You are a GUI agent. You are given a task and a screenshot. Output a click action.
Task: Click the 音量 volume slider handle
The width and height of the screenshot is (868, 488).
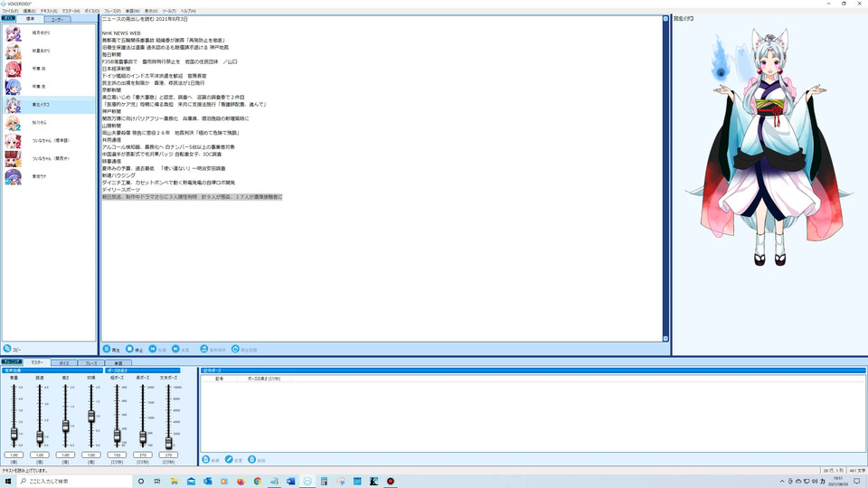14,435
